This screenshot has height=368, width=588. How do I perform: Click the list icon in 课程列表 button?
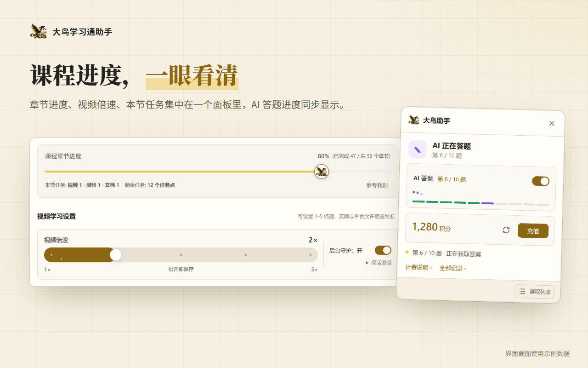(522, 291)
